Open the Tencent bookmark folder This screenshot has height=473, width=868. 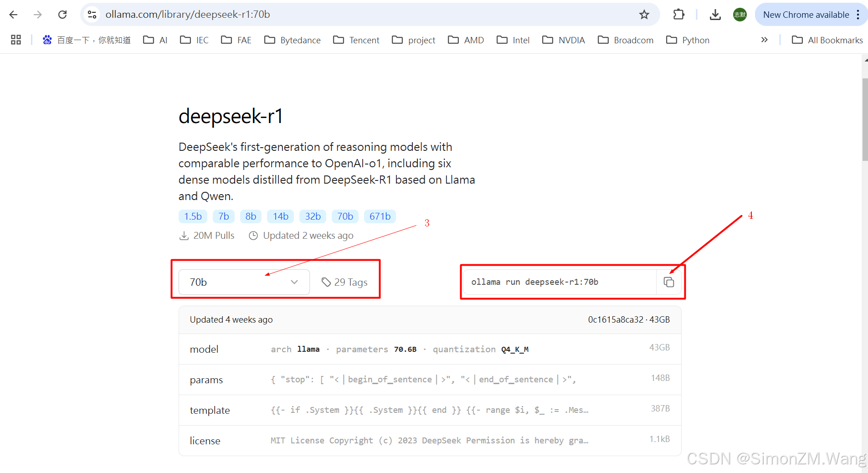(x=356, y=40)
